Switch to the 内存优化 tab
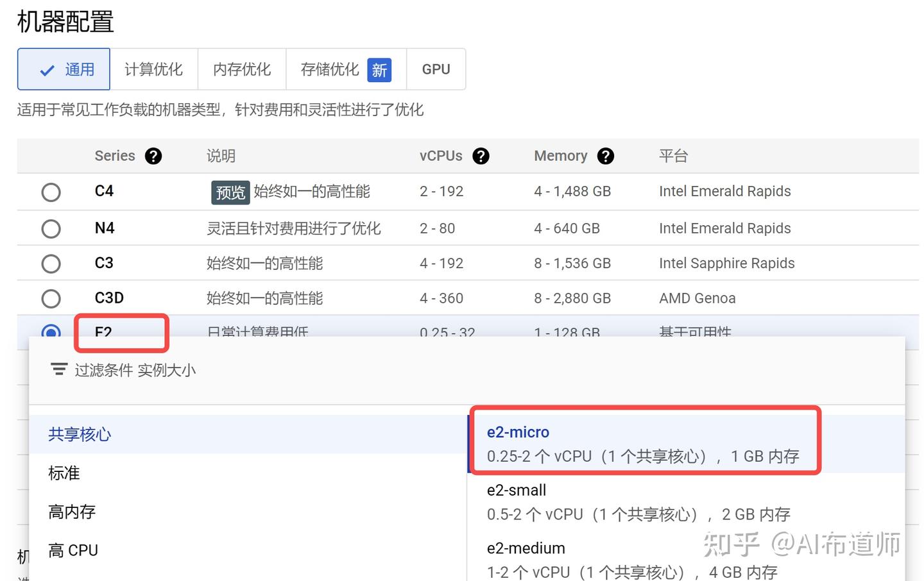 [242, 69]
